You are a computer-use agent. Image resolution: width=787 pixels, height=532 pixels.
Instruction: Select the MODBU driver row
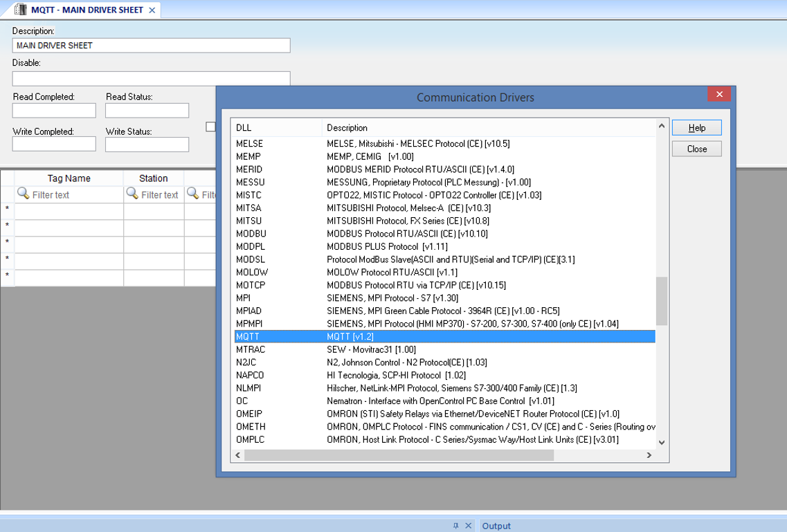coord(444,234)
